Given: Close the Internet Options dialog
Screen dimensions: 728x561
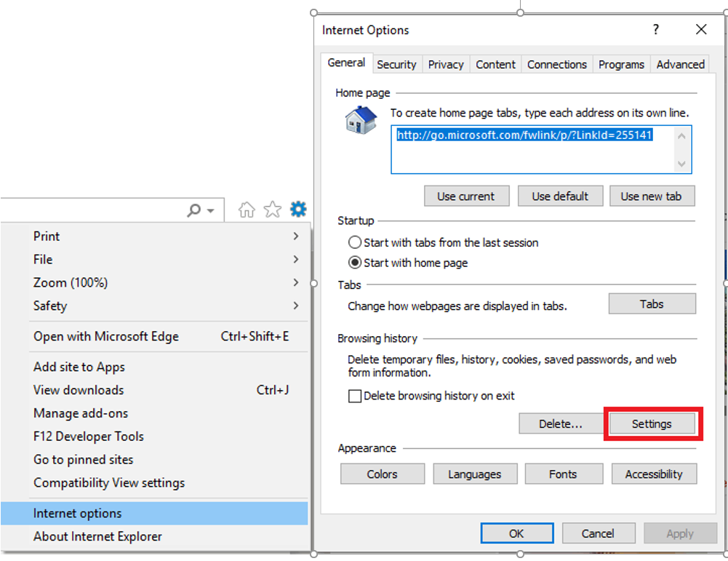Looking at the screenshot, I should [x=701, y=30].
